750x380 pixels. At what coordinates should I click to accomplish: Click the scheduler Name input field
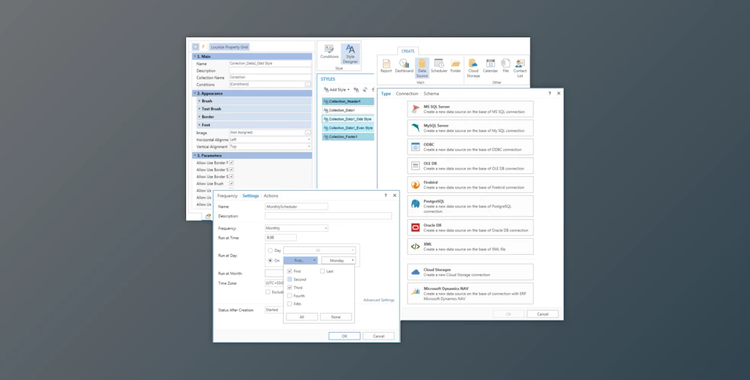pyautogui.click(x=297, y=206)
